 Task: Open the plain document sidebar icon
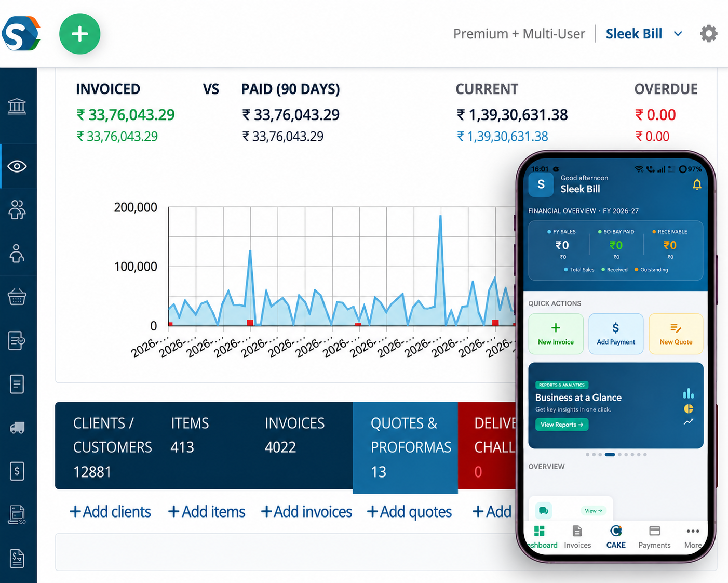(17, 384)
